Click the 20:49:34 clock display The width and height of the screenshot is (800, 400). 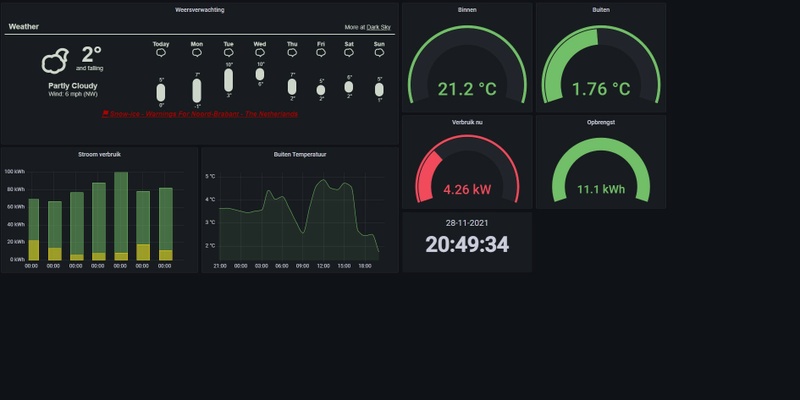point(467,244)
